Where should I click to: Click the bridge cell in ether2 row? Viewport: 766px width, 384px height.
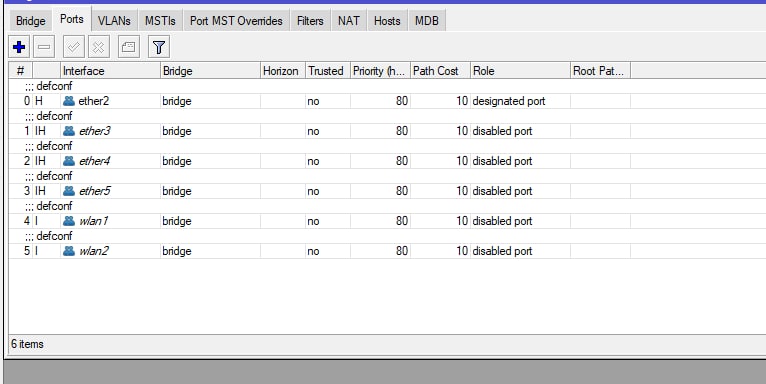(x=177, y=101)
